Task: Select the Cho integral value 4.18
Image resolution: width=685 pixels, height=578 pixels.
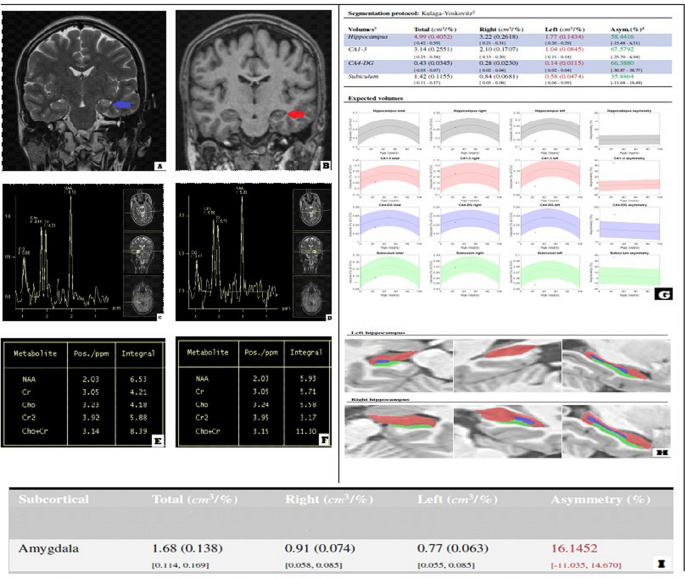Action: (138, 405)
